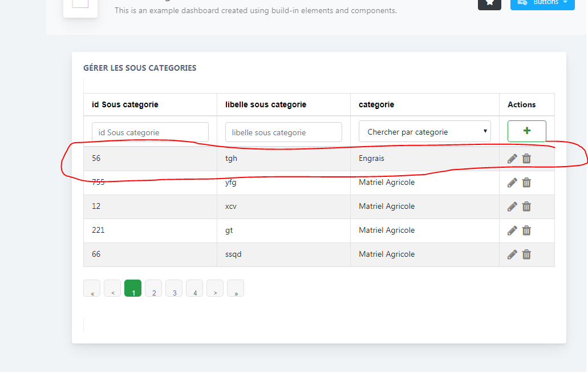Click the libelle sous categorie search field
The width and height of the screenshot is (588, 372).
tap(283, 132)
